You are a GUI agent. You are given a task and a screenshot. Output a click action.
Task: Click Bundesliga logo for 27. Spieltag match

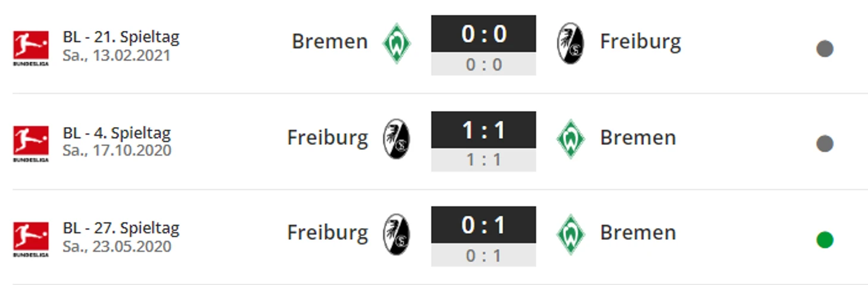31,239
